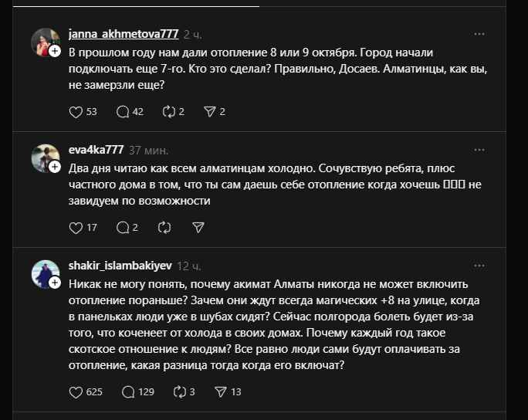
Task: Like the eva4ka777 post
Action: pos(76,228)
